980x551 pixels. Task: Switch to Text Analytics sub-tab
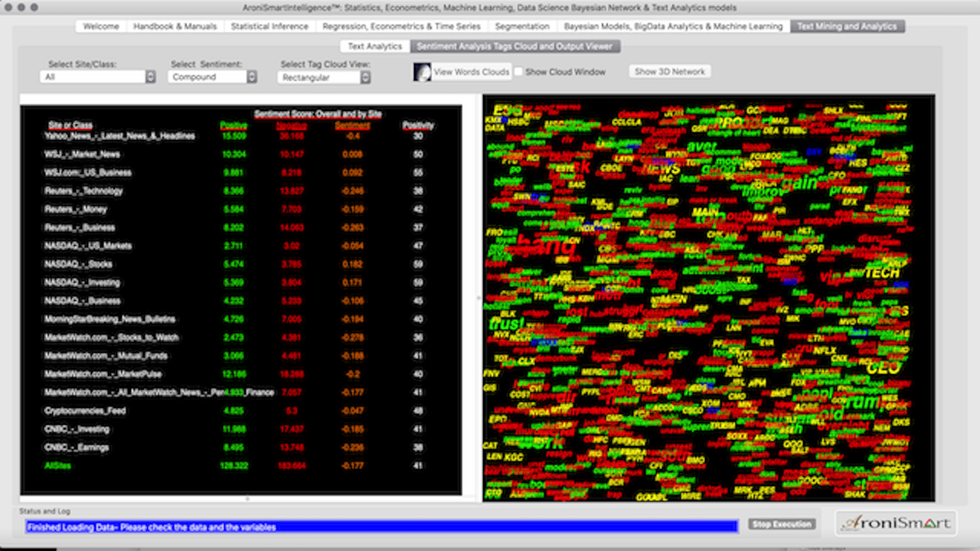click(374, 46)
